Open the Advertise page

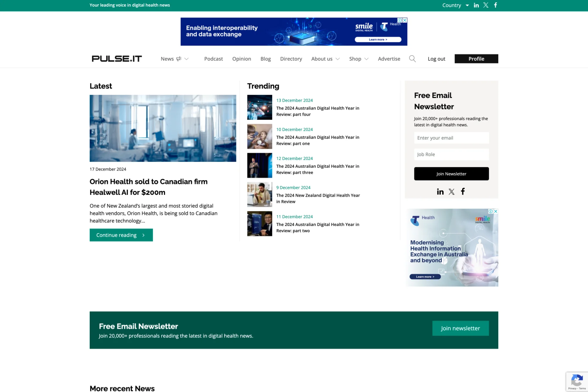click(x=389, y=58)
